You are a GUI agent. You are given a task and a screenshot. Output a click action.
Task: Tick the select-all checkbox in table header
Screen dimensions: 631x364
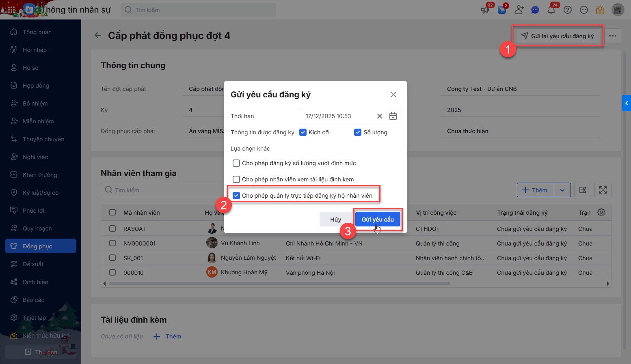pos(112,213)
